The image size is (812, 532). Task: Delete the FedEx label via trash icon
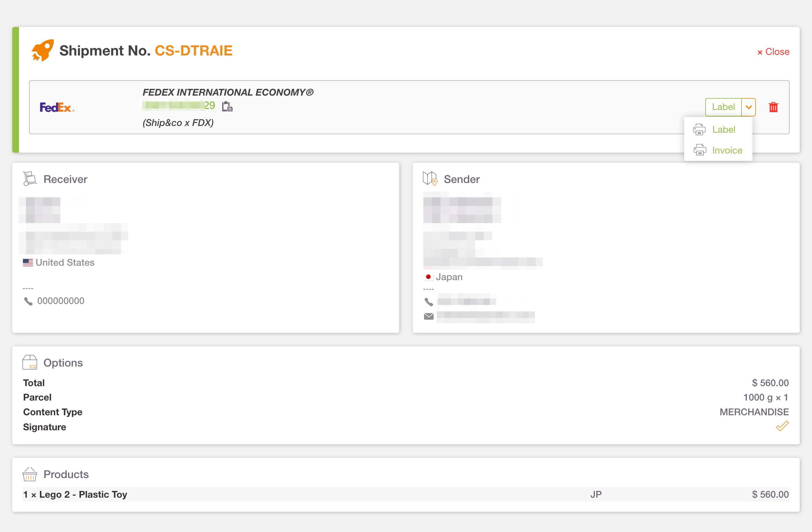coord(773,107)
